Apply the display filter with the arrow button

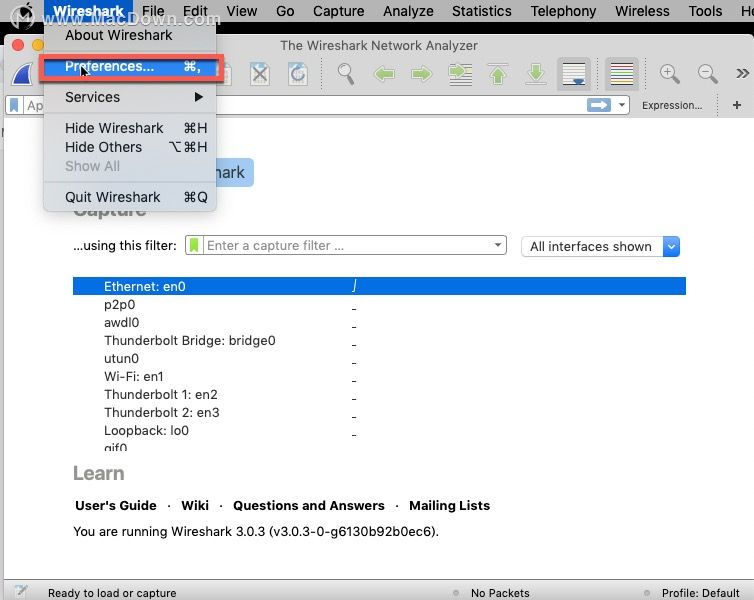[599, 105]
